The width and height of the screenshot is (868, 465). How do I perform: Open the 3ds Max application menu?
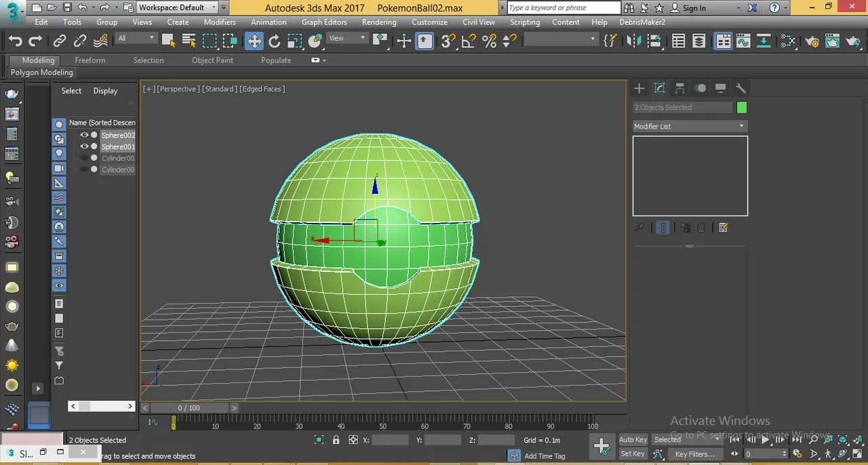(12, 12)
